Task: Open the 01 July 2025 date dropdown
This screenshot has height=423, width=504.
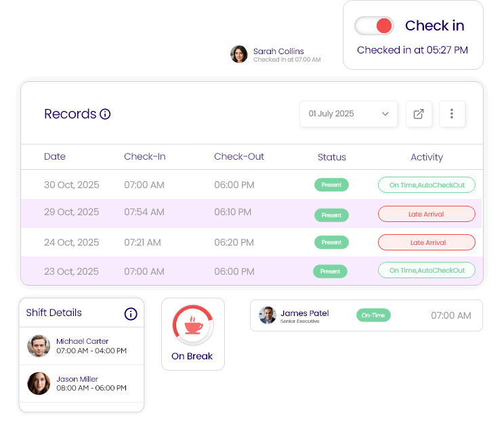Action: point(348,114)
